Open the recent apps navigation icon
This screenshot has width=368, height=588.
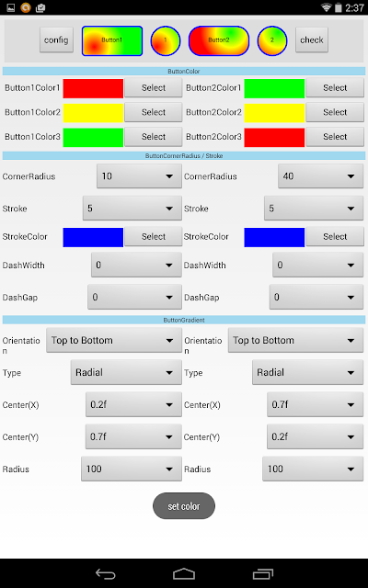pyautogui.click(x=263, y=573)
